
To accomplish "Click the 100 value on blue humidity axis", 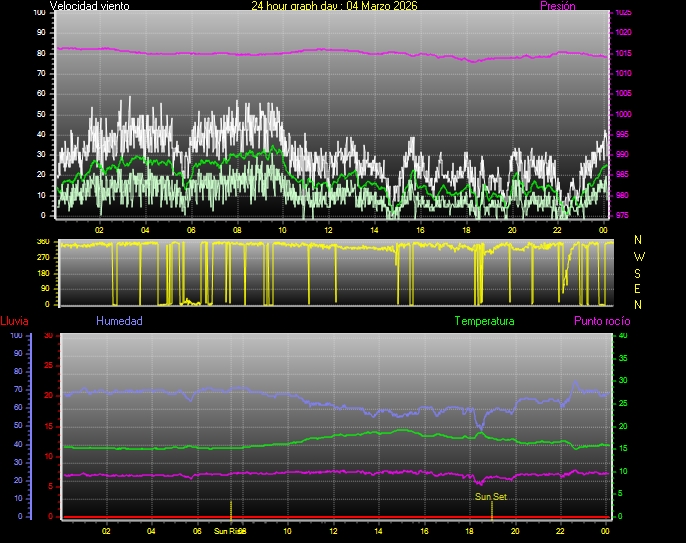I will tap(16, 336).
